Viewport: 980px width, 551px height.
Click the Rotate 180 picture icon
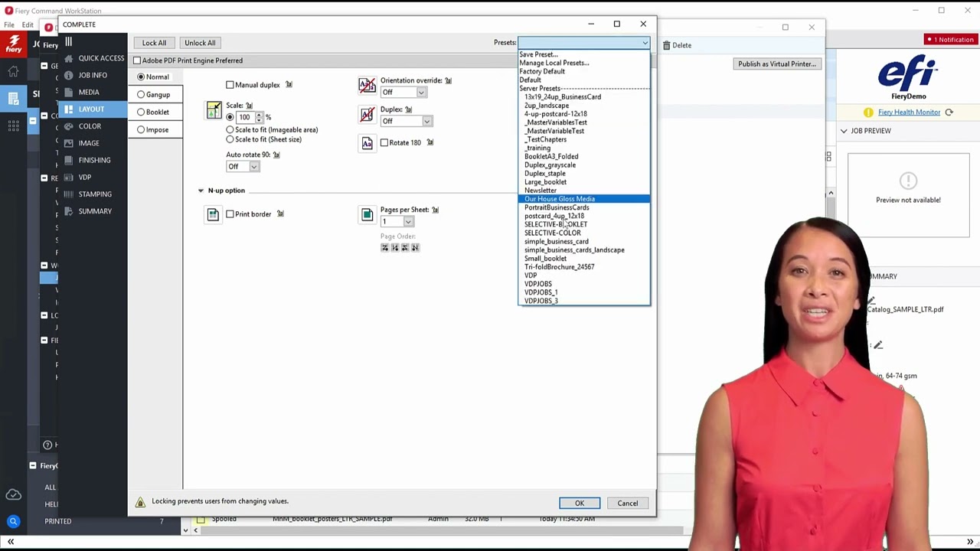[367, 143]
